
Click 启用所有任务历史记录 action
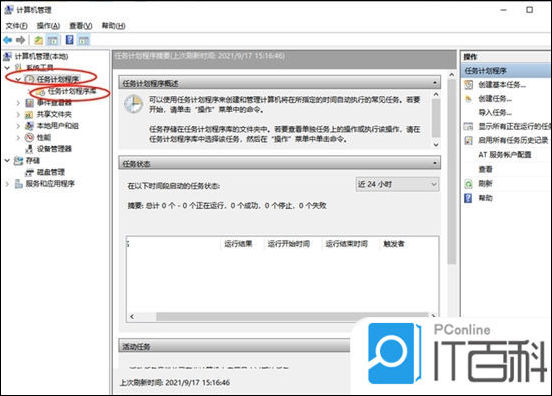pos(513,140)
